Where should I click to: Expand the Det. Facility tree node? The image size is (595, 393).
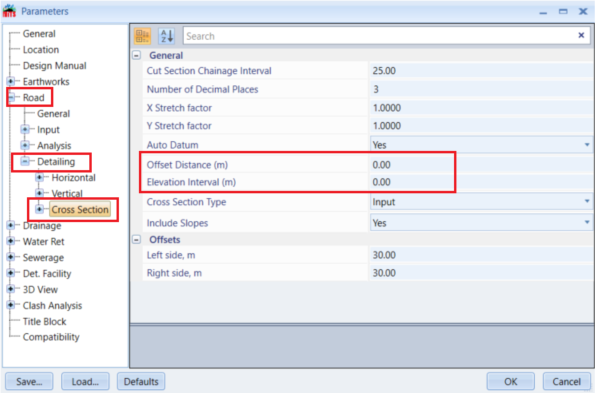click(x=11, y=273)
